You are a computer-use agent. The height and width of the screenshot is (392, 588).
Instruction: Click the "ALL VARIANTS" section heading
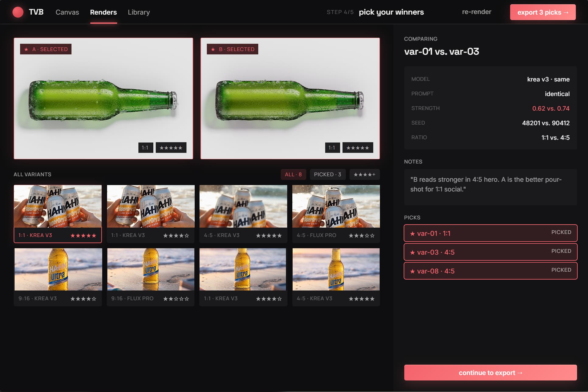[33, 174]
